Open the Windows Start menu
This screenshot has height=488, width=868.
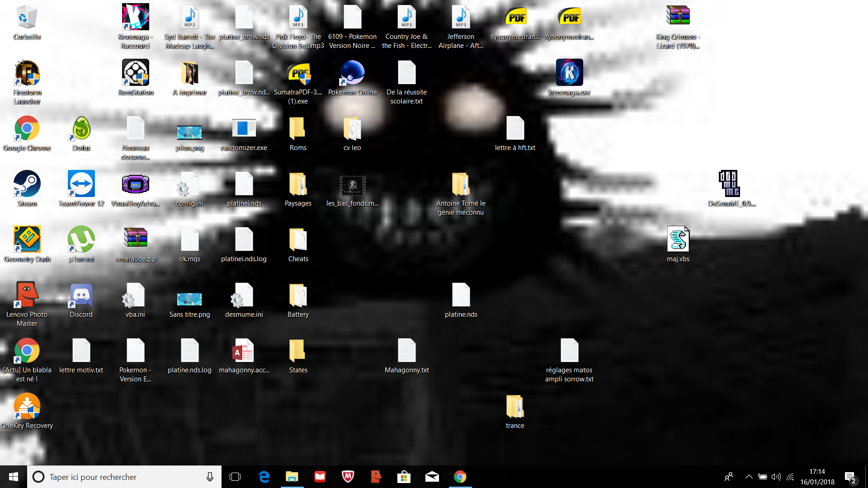coord(13,477)
